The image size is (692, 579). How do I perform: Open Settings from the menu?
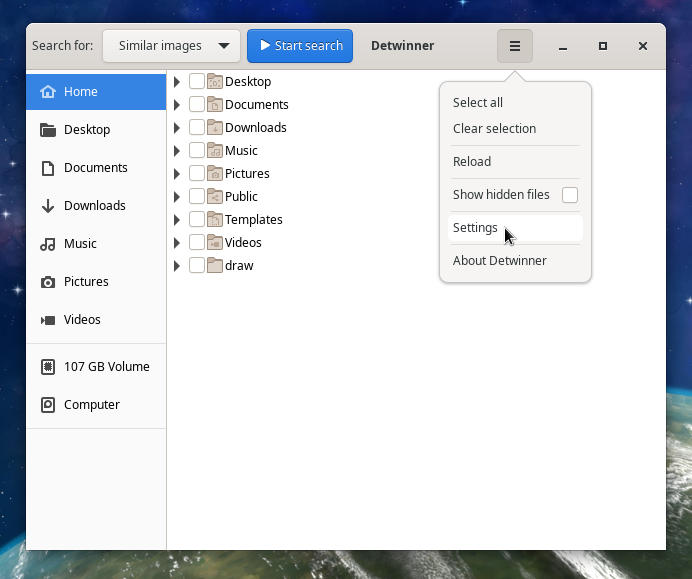[x=475, y=228]
